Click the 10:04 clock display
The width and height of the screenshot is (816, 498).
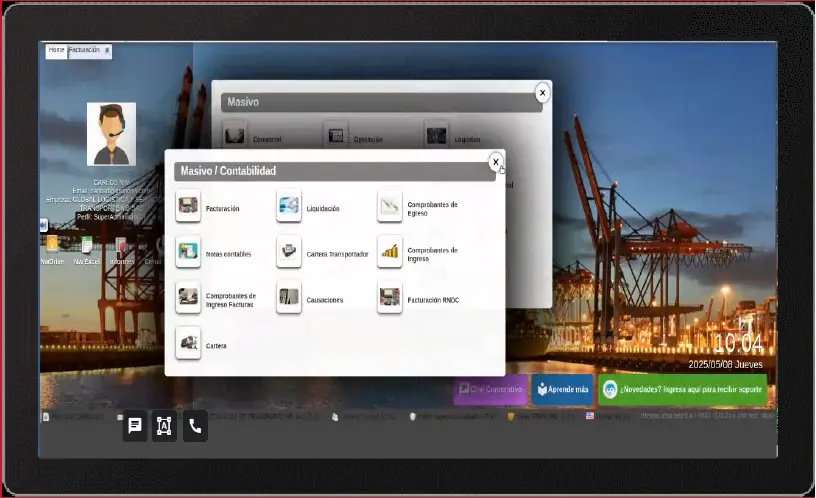[x=738, y=343]
